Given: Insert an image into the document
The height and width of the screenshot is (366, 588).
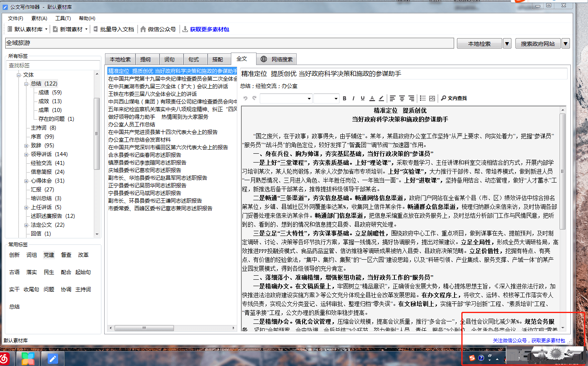Looking at the screenshot, I should click(x=432, y=98).
